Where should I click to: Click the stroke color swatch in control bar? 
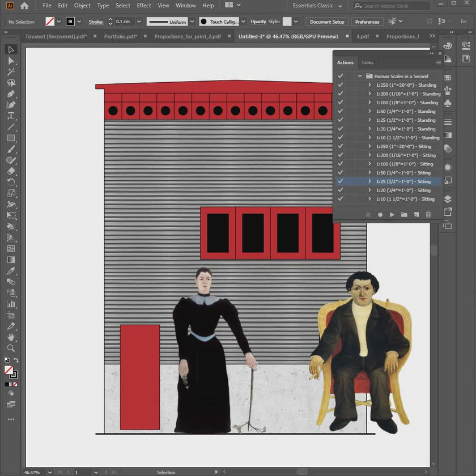point(70,22)
